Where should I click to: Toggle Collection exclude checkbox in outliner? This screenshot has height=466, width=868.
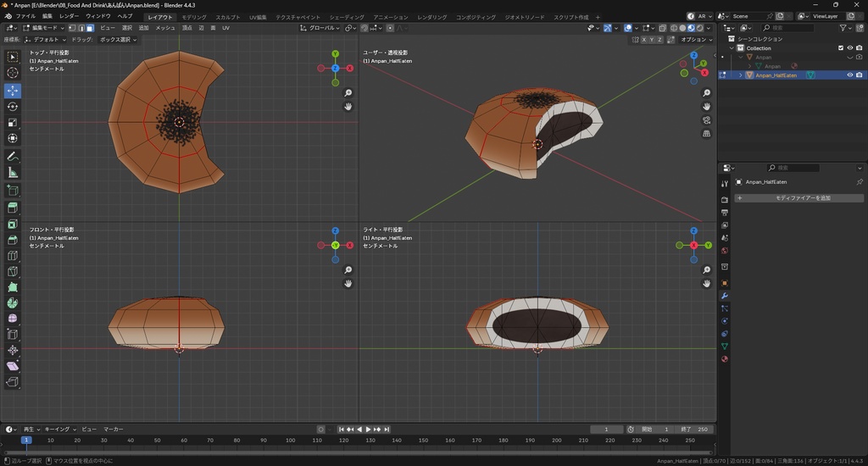[841, 48]
